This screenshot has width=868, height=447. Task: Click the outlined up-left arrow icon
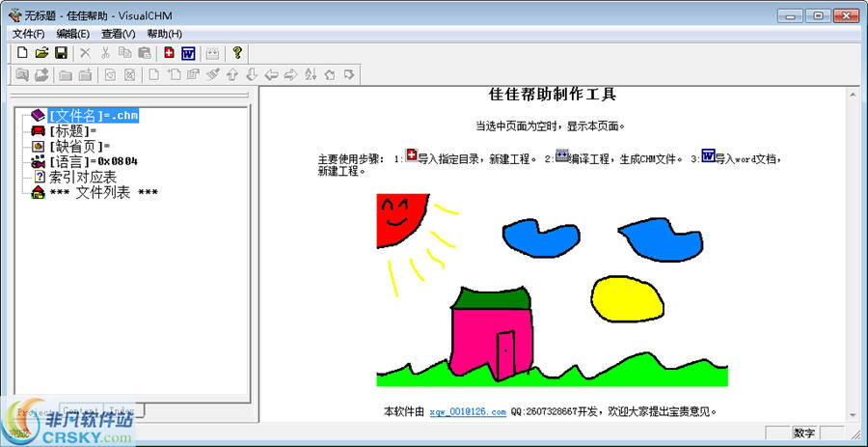pyautogui.click(x=330, y=74)
